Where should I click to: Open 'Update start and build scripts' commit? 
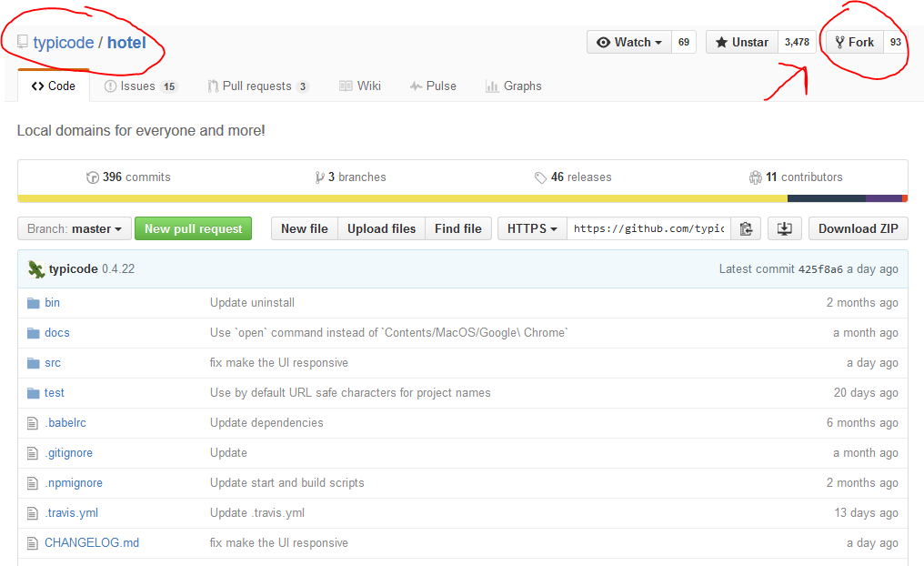click(x=287, y=483)
